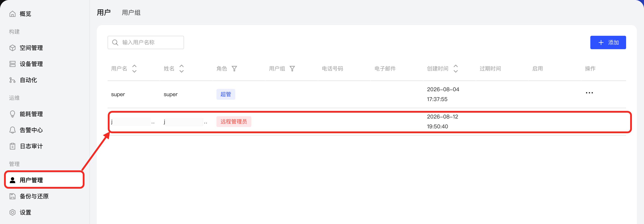
Task: Click the 电子邮件 column header
Action: [385, 68]
